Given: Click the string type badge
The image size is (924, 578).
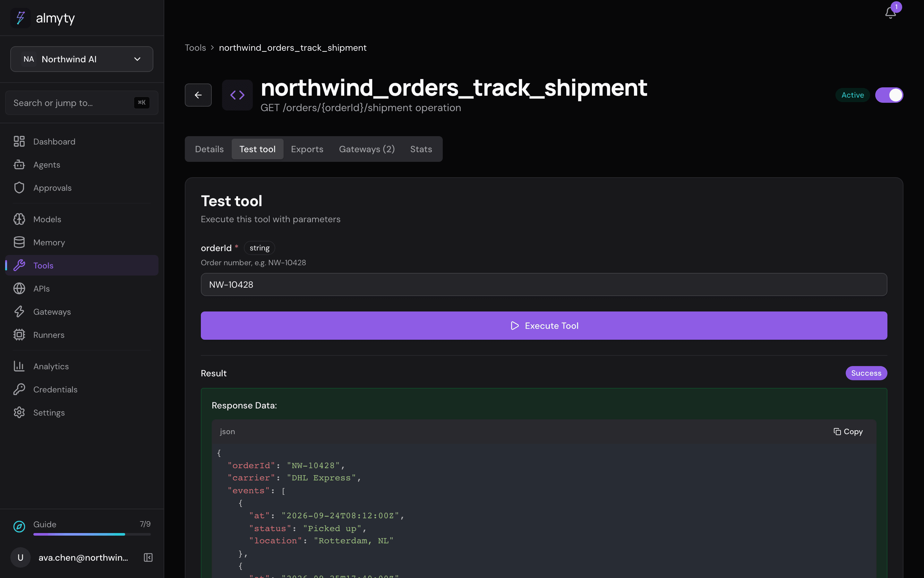Looking at the screenshot, I should pyautogui.click(x=259, y=248).
